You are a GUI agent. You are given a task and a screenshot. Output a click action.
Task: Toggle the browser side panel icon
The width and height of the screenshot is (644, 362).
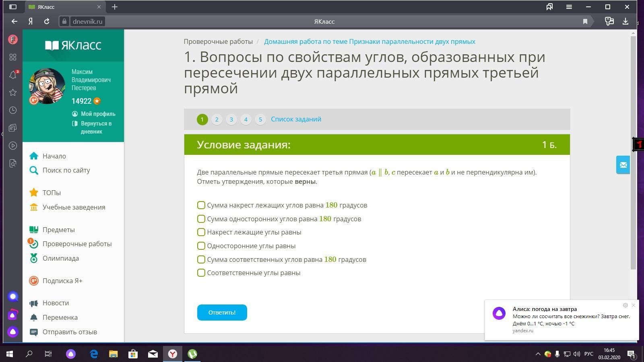[13, 7]
